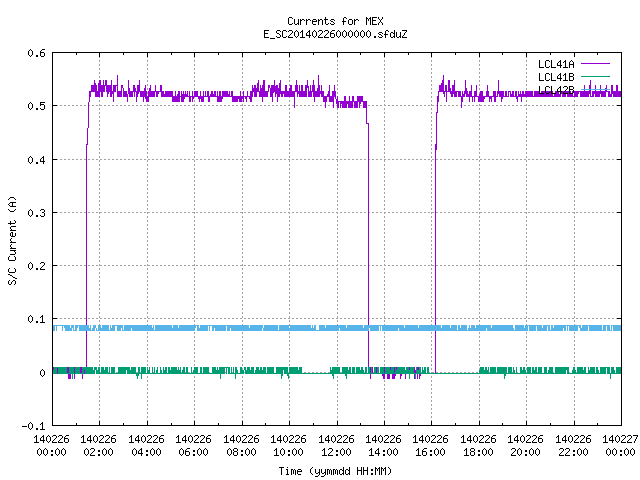Click the purple LCL41A legend line sample

coord(595,64)
